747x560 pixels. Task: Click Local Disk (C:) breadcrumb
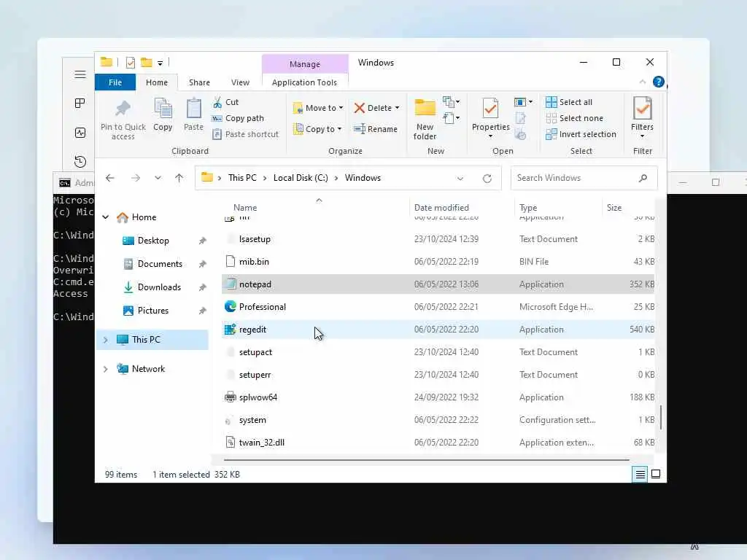click(x=301, y=178)
